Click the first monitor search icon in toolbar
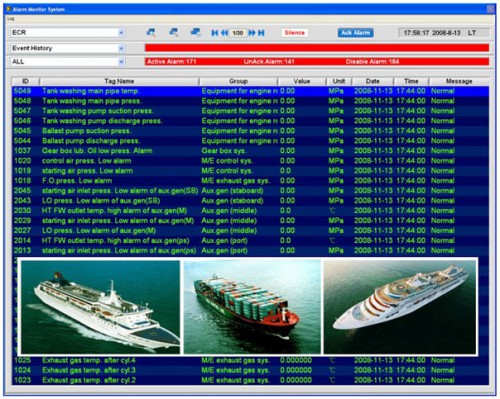This screenshot has width=500, height=399. point(151,32)
